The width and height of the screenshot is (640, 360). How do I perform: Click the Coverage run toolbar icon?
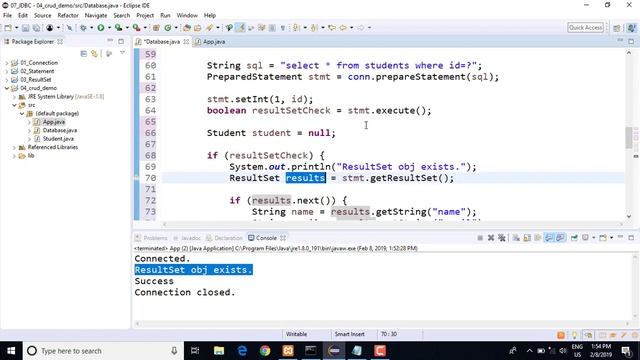point(118,28)
